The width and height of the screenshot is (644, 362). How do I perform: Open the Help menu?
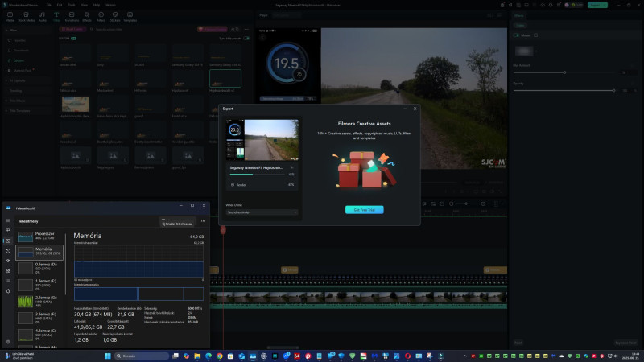click(x=97, y=5)
